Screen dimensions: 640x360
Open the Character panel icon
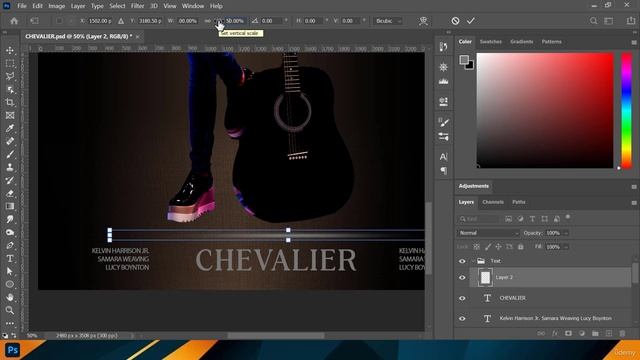(x=444, y=157)
